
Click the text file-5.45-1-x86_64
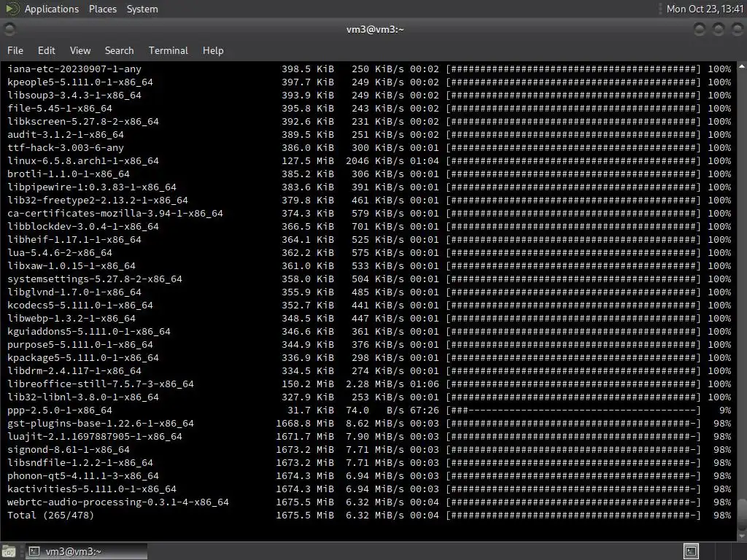coord(60,109)
